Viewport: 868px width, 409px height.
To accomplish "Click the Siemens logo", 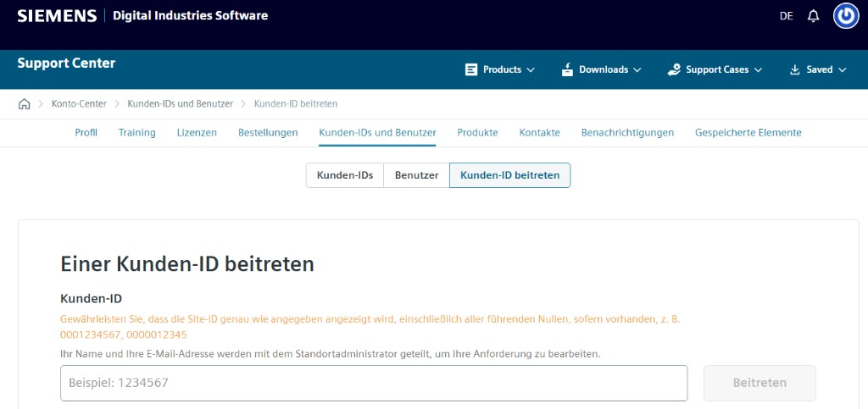I will click(x=57, y=16).
